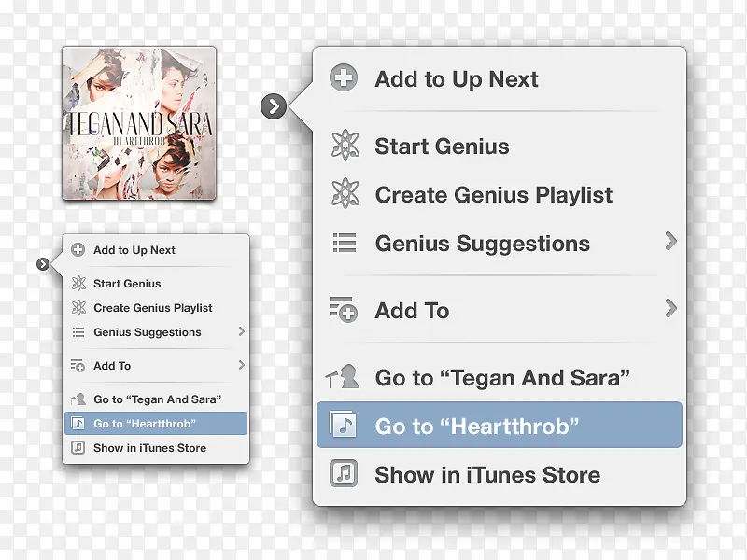Click the music note store icon in large menu

click(x=344, y=473)
